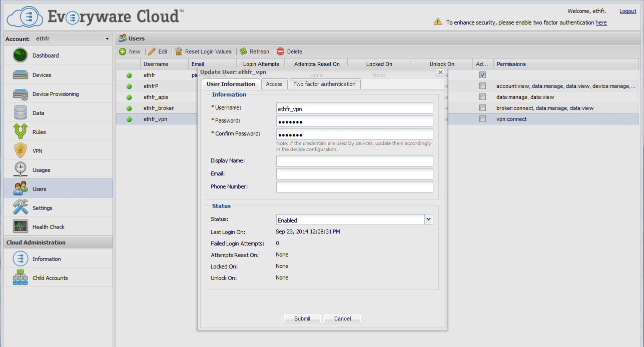This screenshot has width=644, height=347.
Task: Sort by the Locked On column header
Action: point(379,64)
